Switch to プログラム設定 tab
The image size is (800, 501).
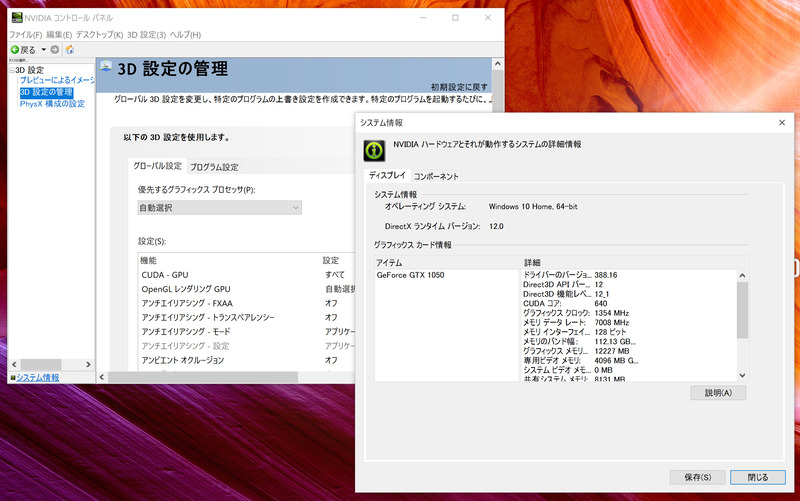point(214,167)
